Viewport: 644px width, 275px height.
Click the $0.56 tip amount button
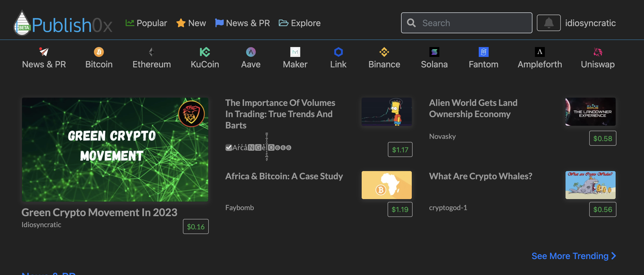[603, 210]
